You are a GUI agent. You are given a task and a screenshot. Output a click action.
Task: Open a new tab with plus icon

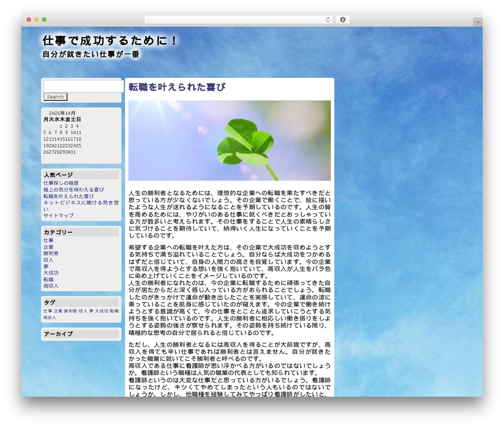click(478, 22)
